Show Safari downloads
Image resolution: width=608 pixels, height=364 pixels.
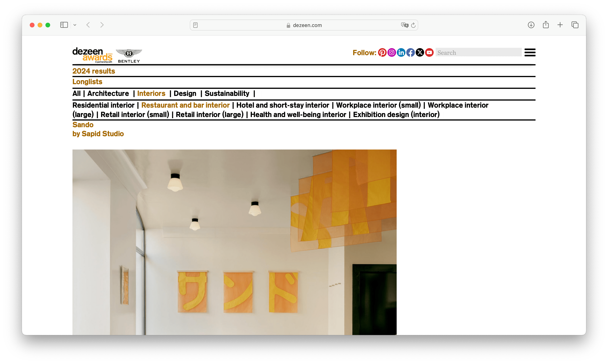pos(531,25)
